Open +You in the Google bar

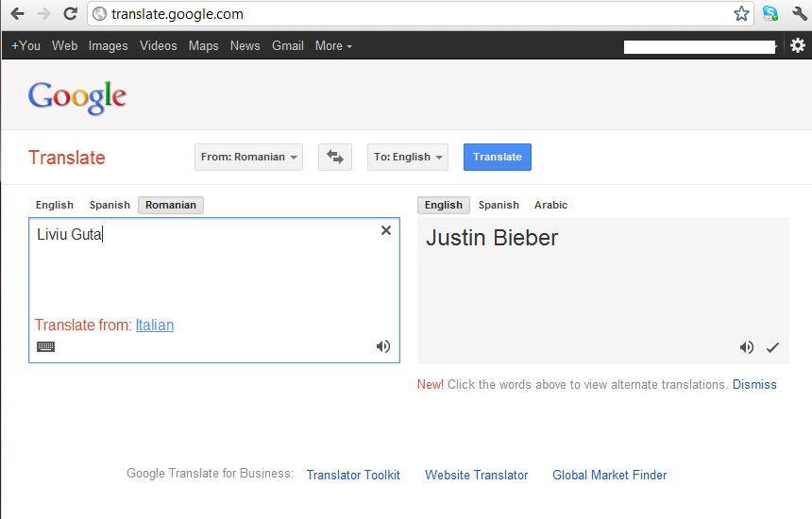tap(25, 45)
